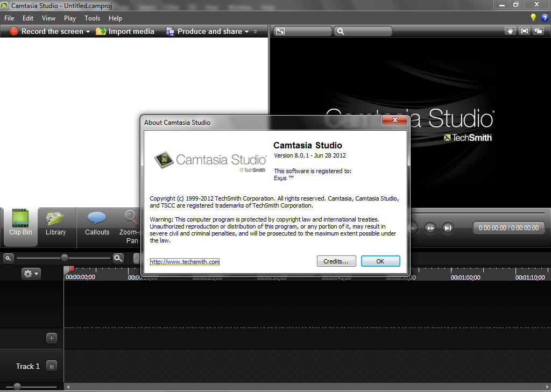The height and width of the screenshot is (392, 551).
Task: Click Import media
Action: tap(125, 31)
